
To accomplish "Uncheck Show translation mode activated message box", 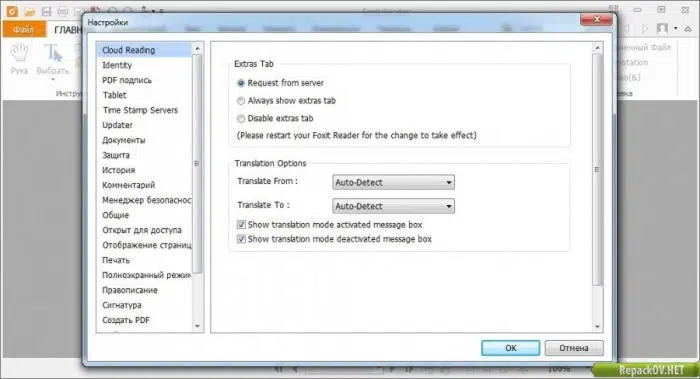I will (241, 225).
